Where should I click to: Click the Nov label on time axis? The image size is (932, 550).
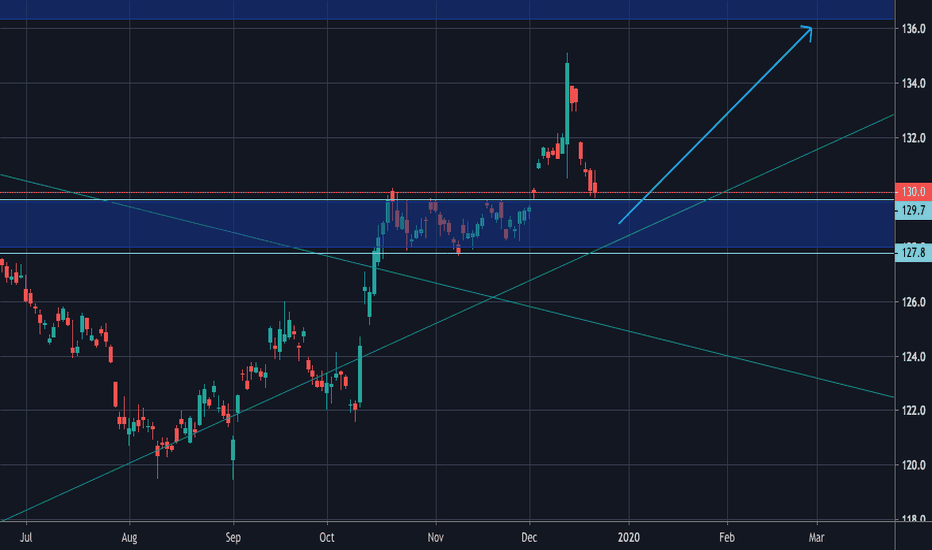(x=436, y=538)
